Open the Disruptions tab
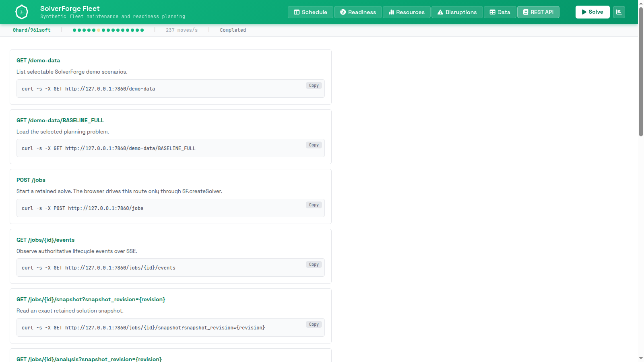 tap(457, 12)
